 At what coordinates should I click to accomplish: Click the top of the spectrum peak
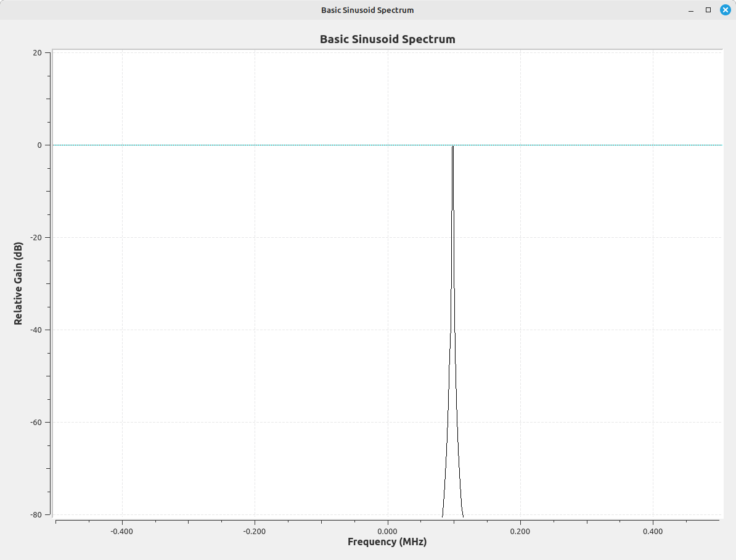coord(452,147)
